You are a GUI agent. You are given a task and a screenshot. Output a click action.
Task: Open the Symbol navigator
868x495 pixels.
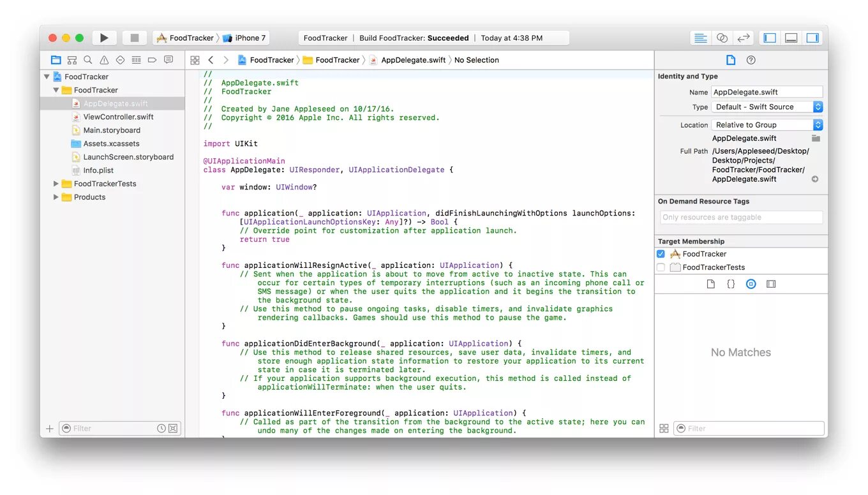[72, 60]
